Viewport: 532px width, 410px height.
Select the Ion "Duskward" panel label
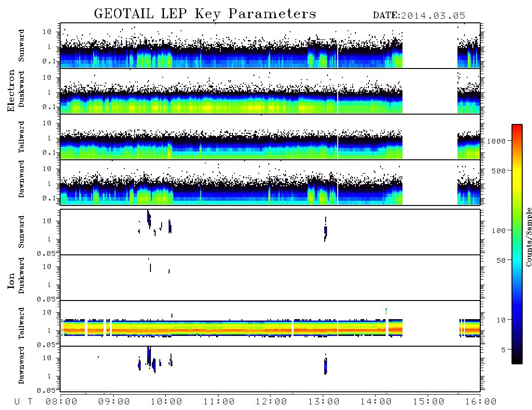coord(21,275)
